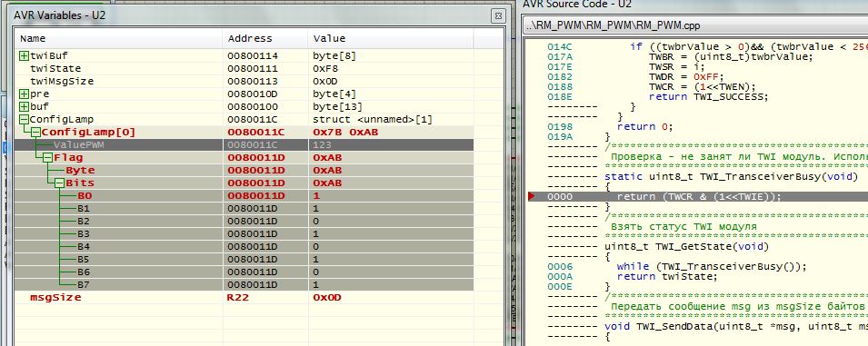The image size is (868, 346).
Task: Select bit B2 row
Action: [244, 221]
